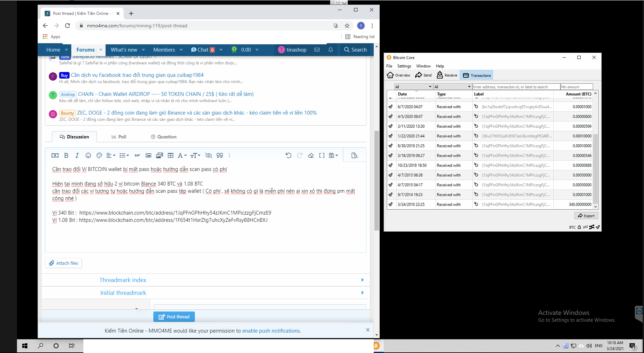Select the Transactions view in Bitcoin Core
The image size is (644, 353).
(477, 75)
